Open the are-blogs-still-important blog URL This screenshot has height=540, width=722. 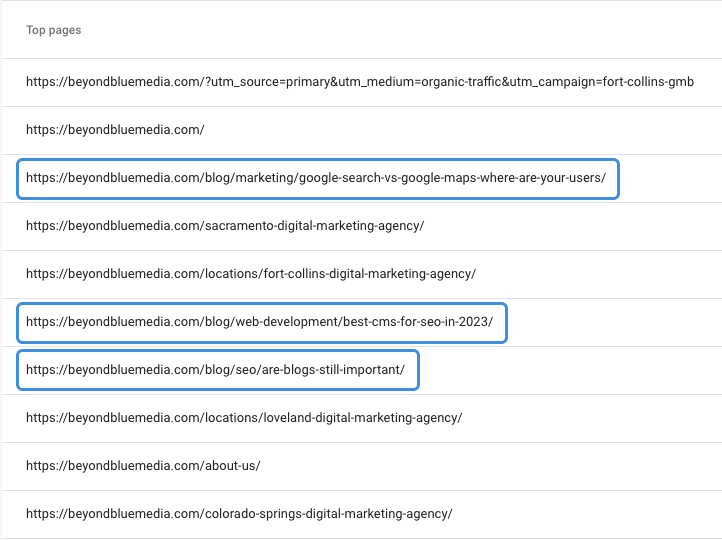coord(215,370)
